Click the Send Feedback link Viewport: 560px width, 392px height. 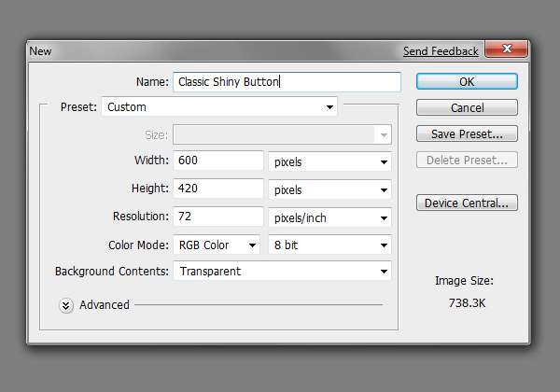click(441, 51)
